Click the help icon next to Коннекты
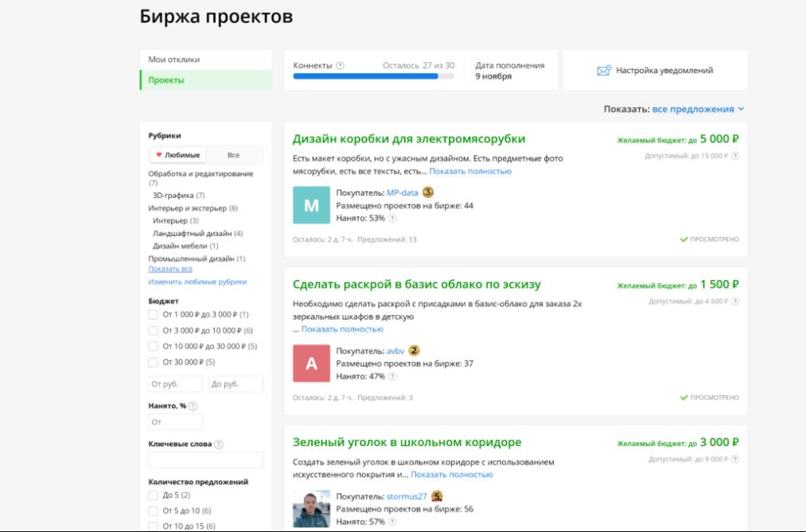Screen dimensions: 806x532 [x=341, y=66]
